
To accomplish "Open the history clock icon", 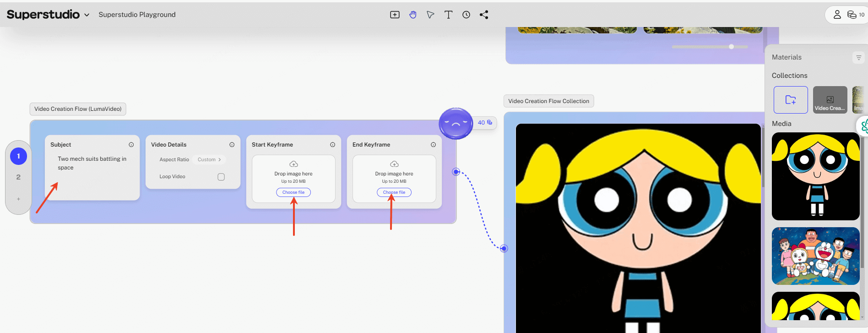I will 466,15.
